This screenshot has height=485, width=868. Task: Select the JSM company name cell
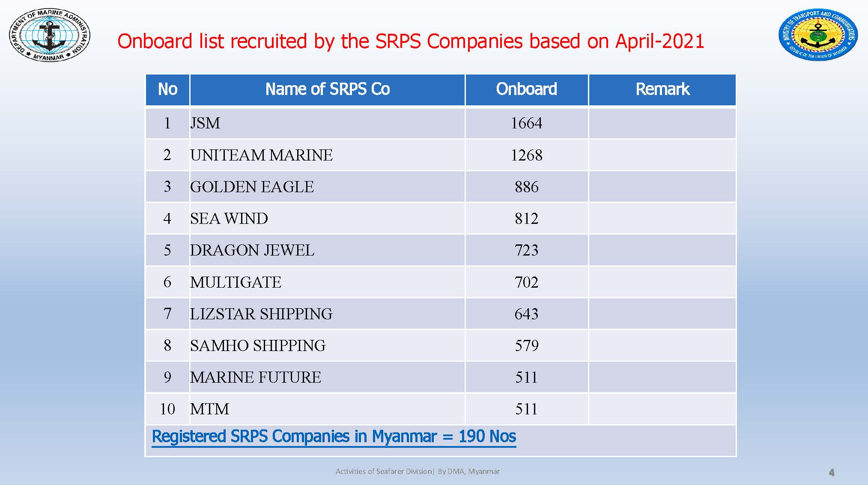tap(205, 123)
